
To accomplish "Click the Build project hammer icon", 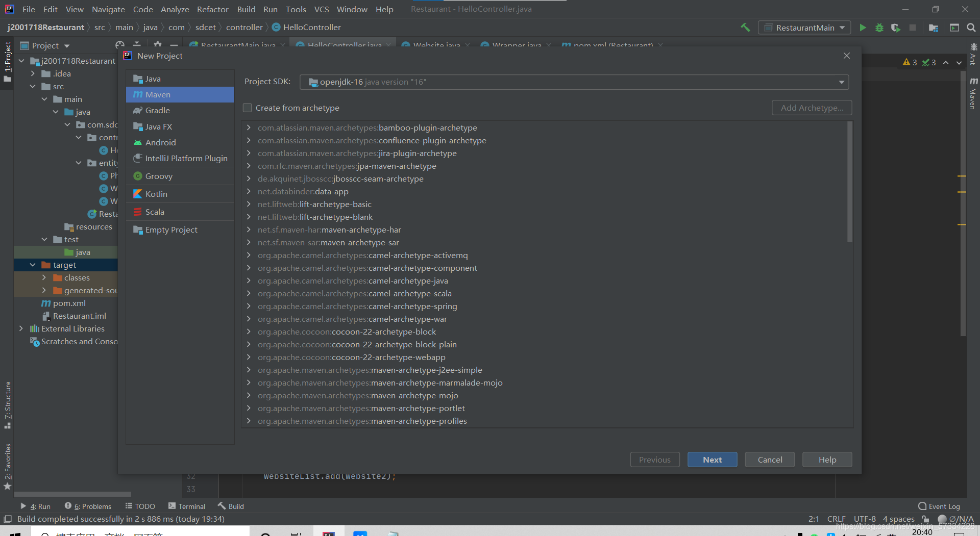I will (745, 28).
